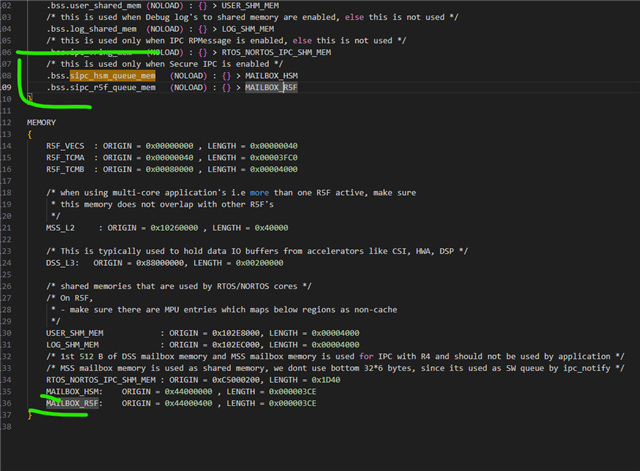Click the opening curly brace under MEMORY
This screenshot has height=471, width=640.
30,133
